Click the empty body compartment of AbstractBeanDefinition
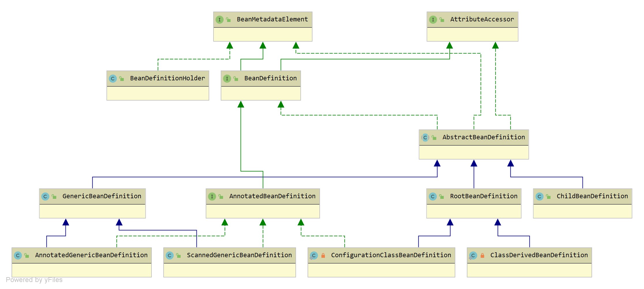This screenshot has width=644, height=289. coord(474,152)
